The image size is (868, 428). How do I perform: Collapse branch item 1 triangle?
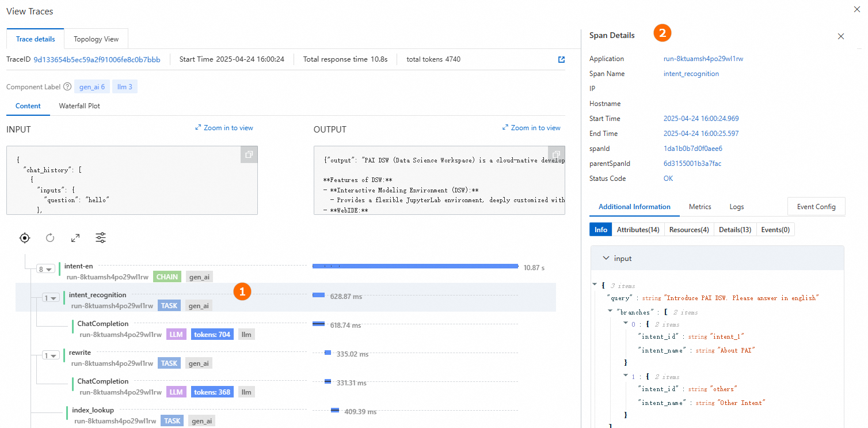[x=626, y=376]
